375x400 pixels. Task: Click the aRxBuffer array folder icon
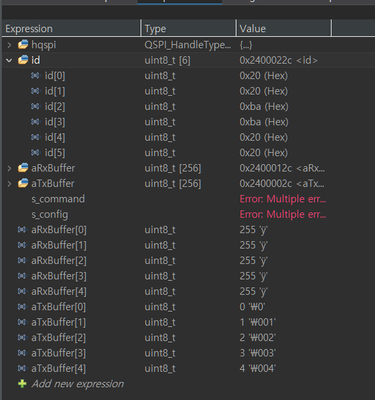[23, 168]
